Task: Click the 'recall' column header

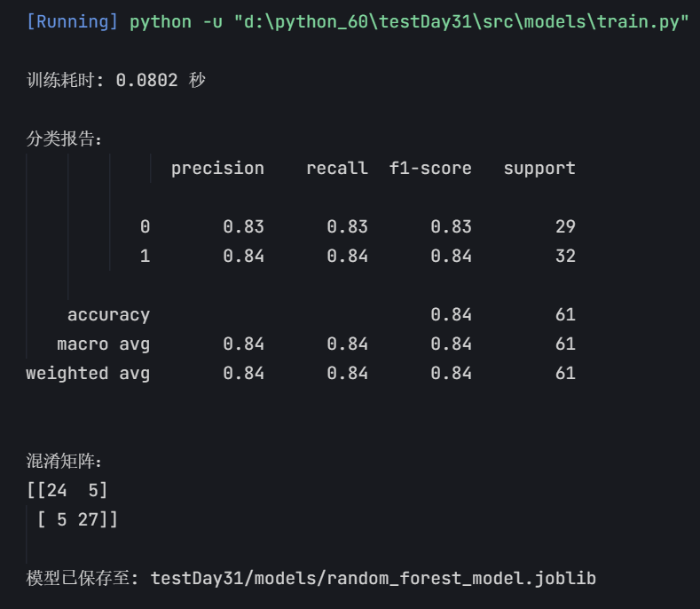Action: [x=337, y=169]
